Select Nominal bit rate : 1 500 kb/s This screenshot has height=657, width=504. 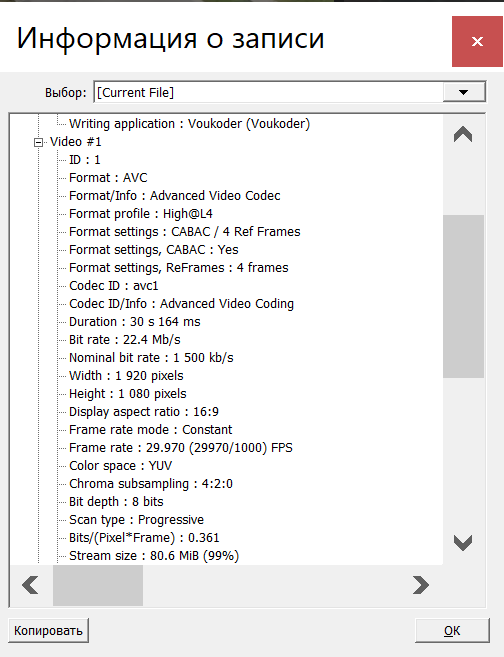pyautogui.click(x=151, y=358)
